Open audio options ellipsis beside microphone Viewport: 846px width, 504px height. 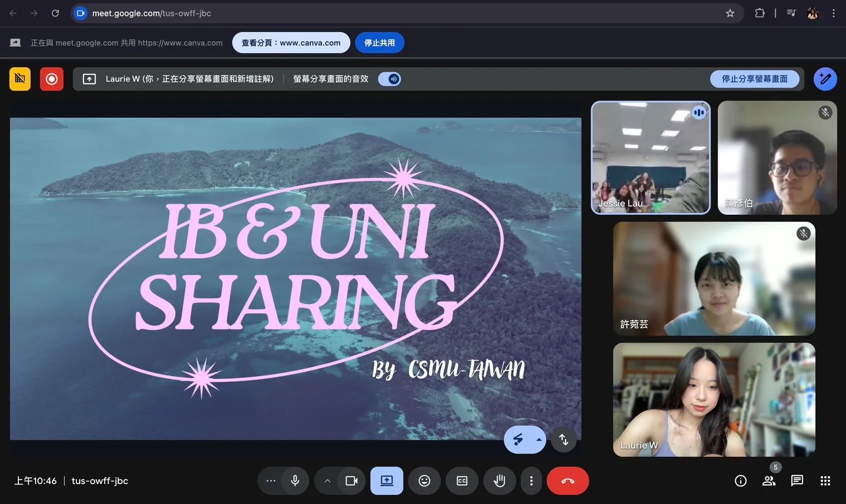(x=271, y=481)
